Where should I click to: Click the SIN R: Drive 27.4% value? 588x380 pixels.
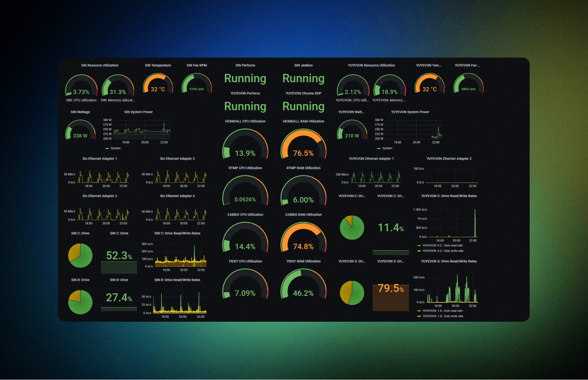pos(119,298)
